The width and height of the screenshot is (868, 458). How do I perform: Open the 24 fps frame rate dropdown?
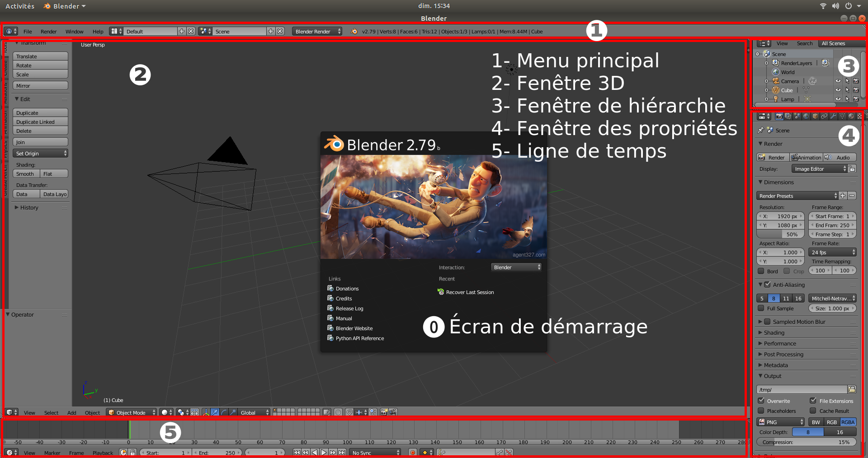(832, 252)
